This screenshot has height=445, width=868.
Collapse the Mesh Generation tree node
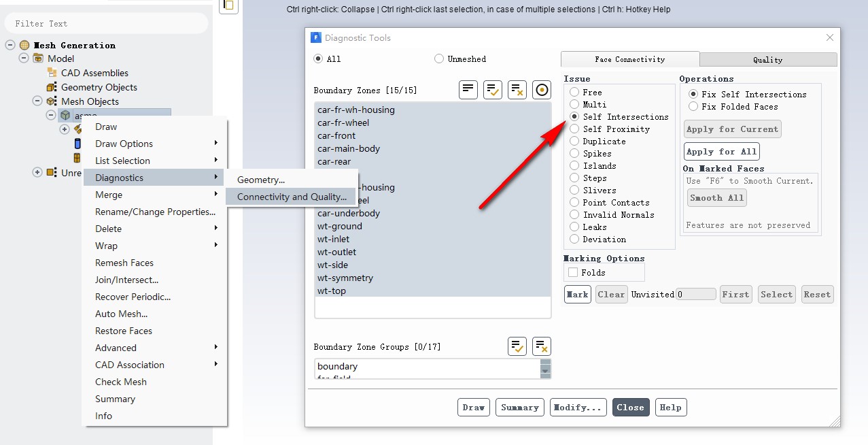[10, 45]
